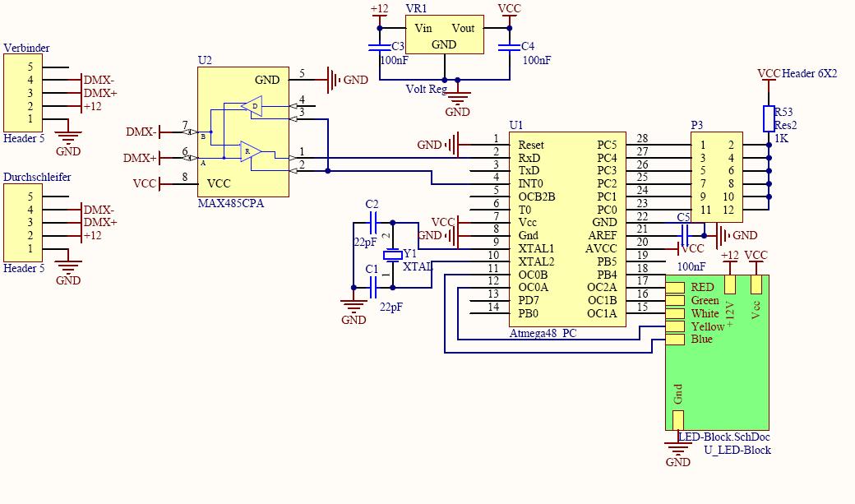Click the LED-Block.SchDoc file name label
This screenshot has width=855, height=504.
(x=723, y=437)
